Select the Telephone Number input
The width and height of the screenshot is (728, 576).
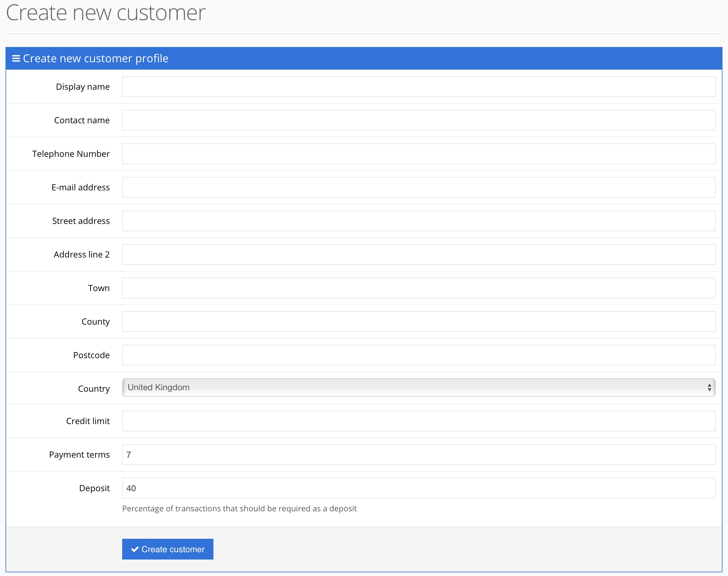[418, 154]
